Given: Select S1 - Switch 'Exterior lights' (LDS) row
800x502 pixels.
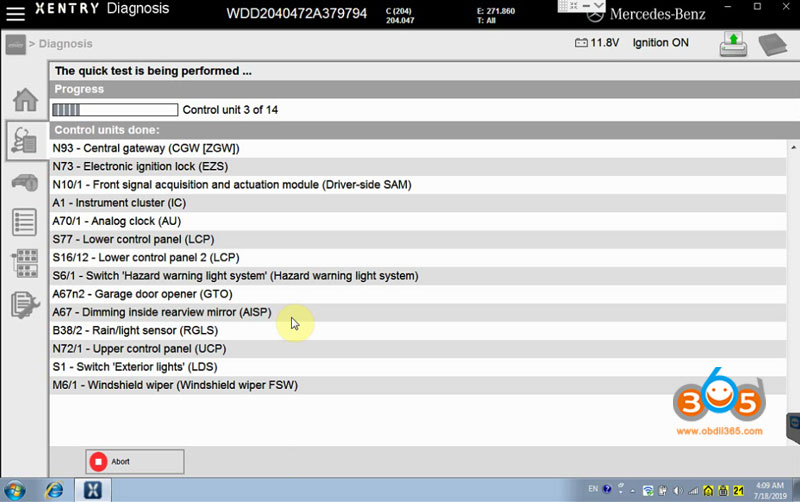Looking at the screenshot, I should coord(417,367).
